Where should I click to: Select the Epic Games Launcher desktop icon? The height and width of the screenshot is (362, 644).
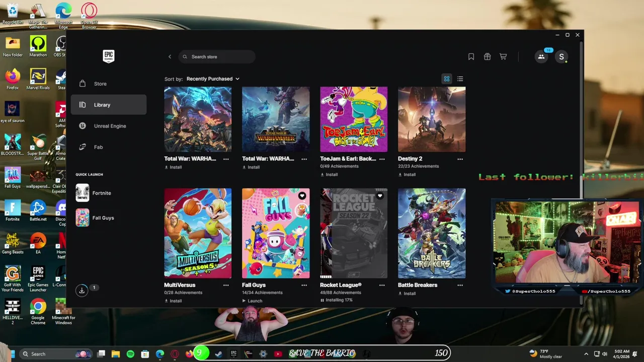point(38,279)
